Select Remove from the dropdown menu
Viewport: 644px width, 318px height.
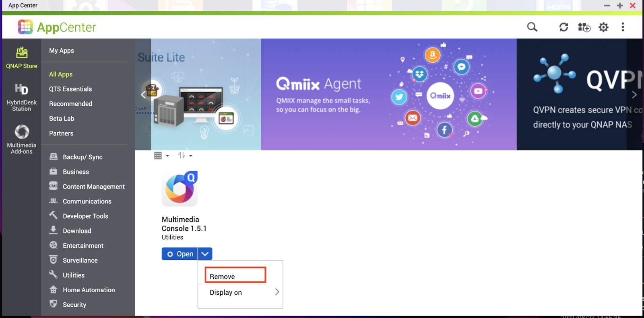point(235,275)
